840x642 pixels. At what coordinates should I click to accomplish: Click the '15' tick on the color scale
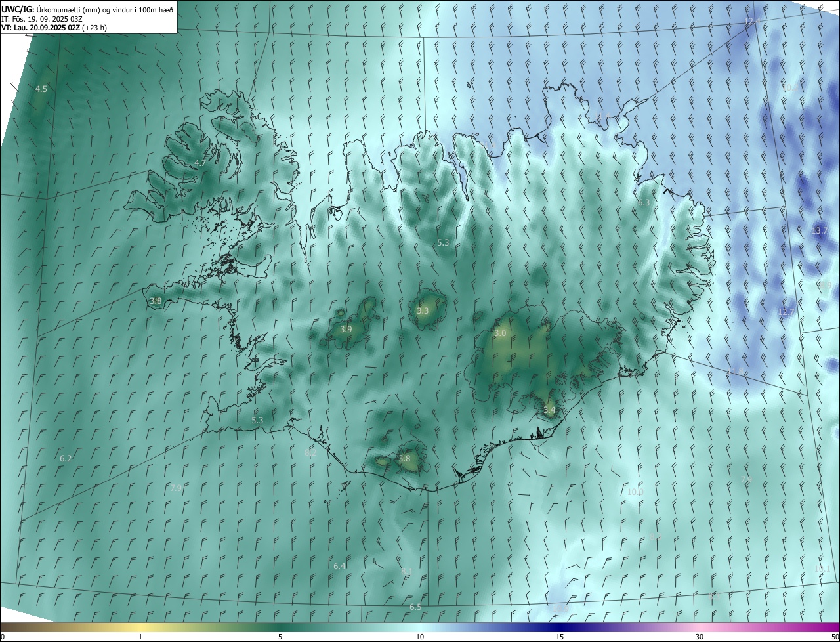(x=560, y=637)
